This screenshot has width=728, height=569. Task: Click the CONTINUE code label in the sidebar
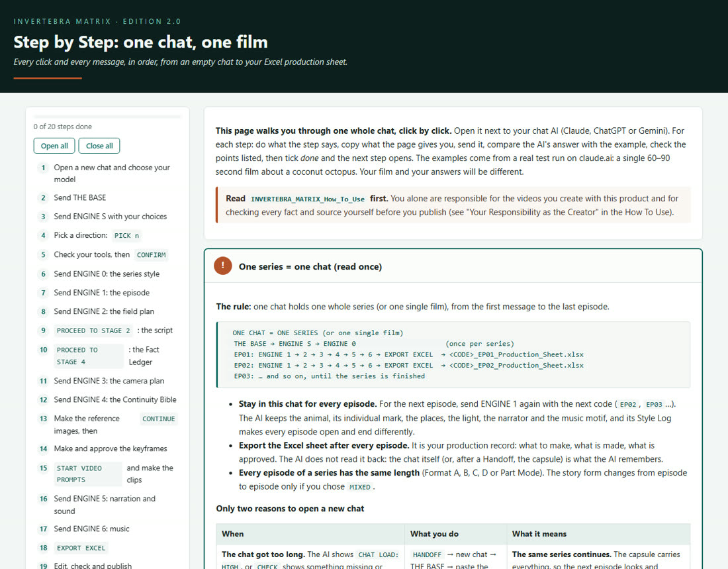point(158,419)
